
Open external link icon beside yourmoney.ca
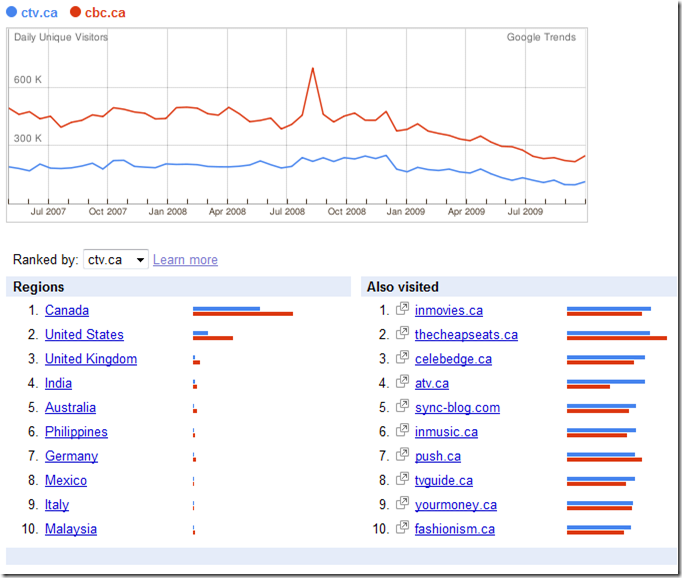pyautogui.click(x=402, y=504)
